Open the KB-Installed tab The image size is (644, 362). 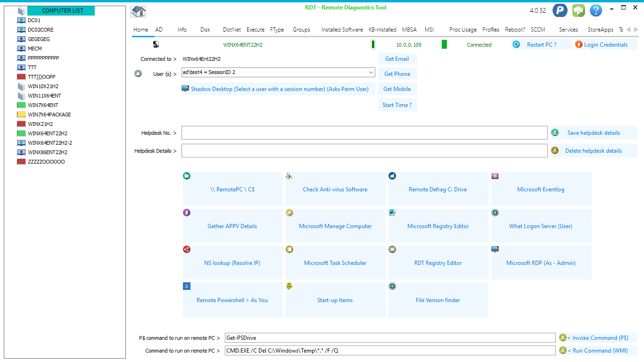[382, 29]
